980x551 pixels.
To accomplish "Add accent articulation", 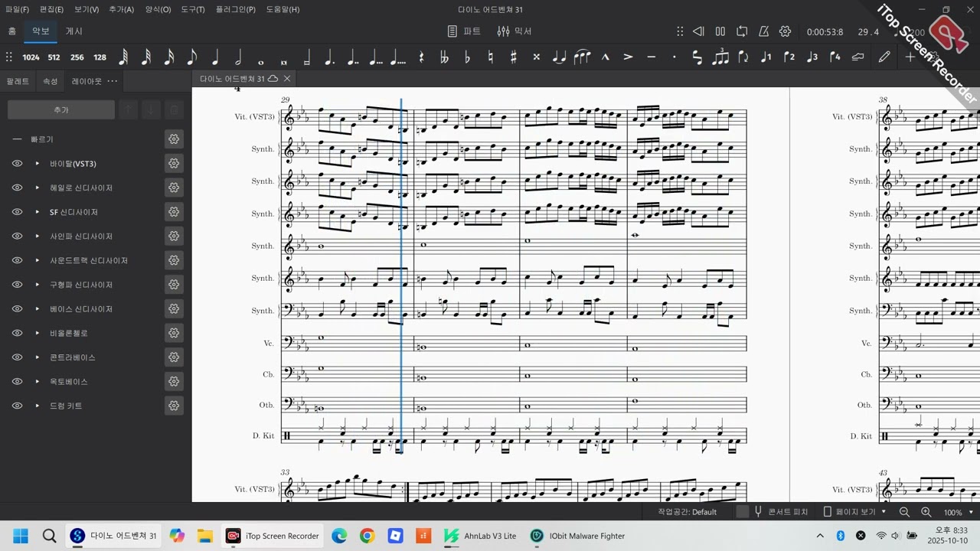I will (628, 57).
